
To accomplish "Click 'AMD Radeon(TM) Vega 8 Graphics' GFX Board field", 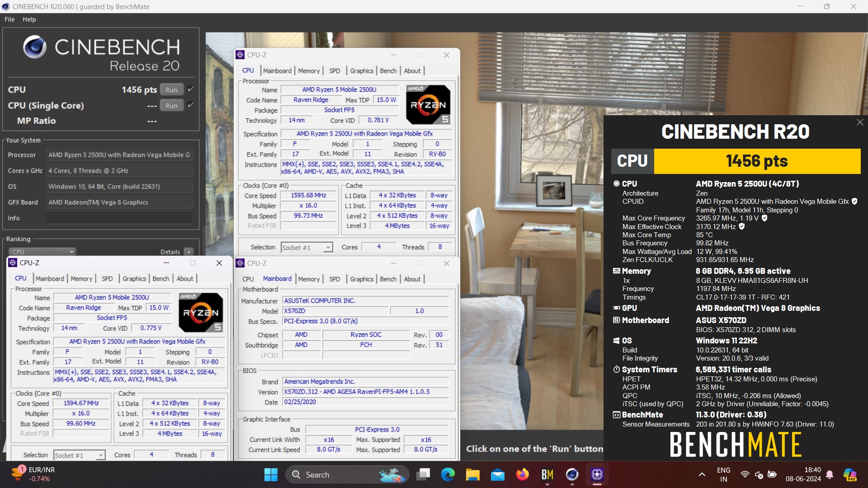I will (x=119, y=202).
